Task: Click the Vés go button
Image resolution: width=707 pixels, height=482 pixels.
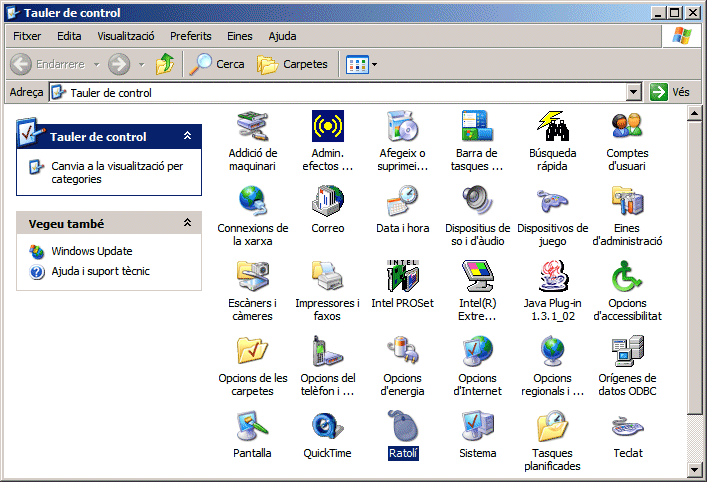Action: [x=670, y=92]
